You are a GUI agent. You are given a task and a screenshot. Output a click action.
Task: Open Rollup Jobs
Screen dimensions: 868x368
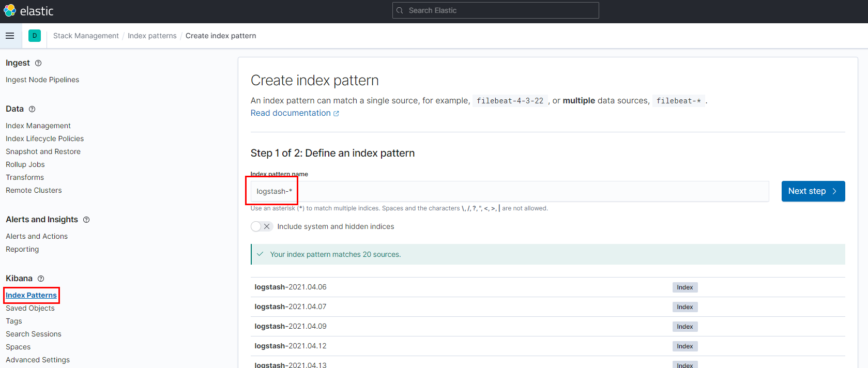pyautogui.click(x=25, y=164)
